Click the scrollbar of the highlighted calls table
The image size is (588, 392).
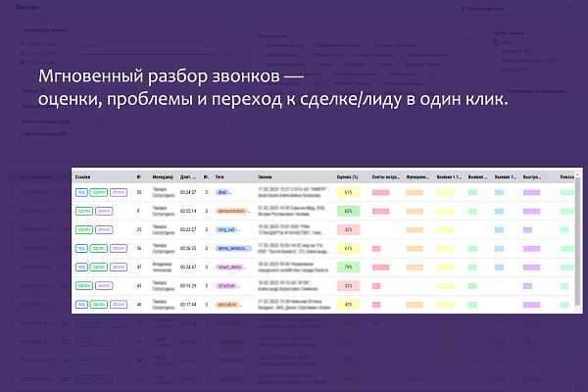[x=578, y=242]
